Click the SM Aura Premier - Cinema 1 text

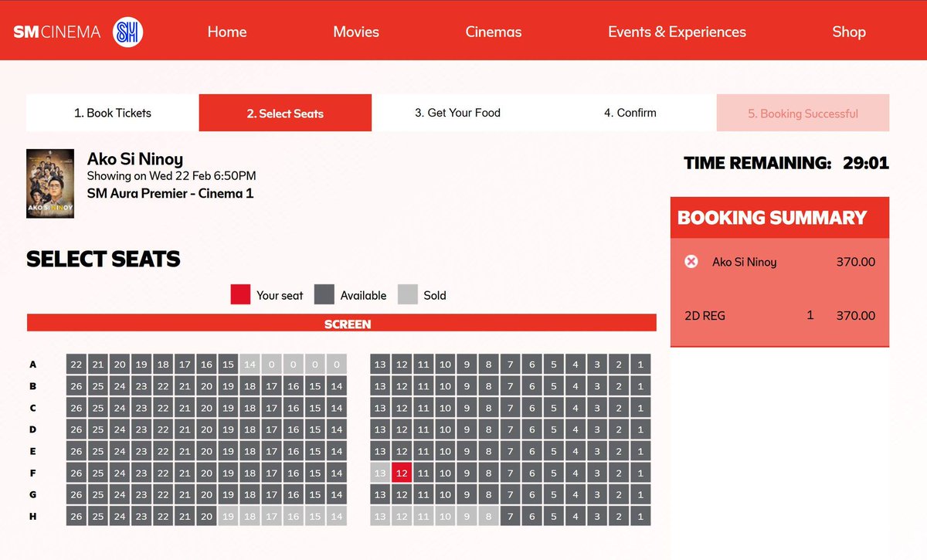[x=170, y=193]
